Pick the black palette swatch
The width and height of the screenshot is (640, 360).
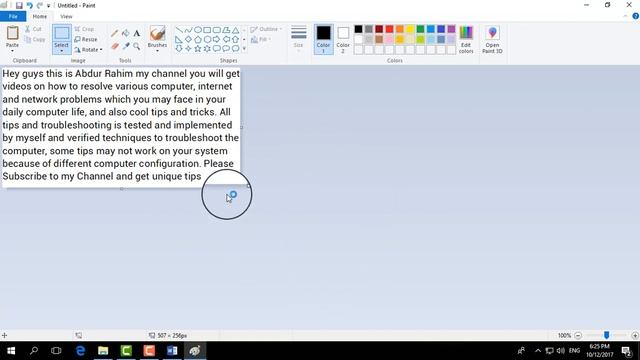[x=358, y=29]
